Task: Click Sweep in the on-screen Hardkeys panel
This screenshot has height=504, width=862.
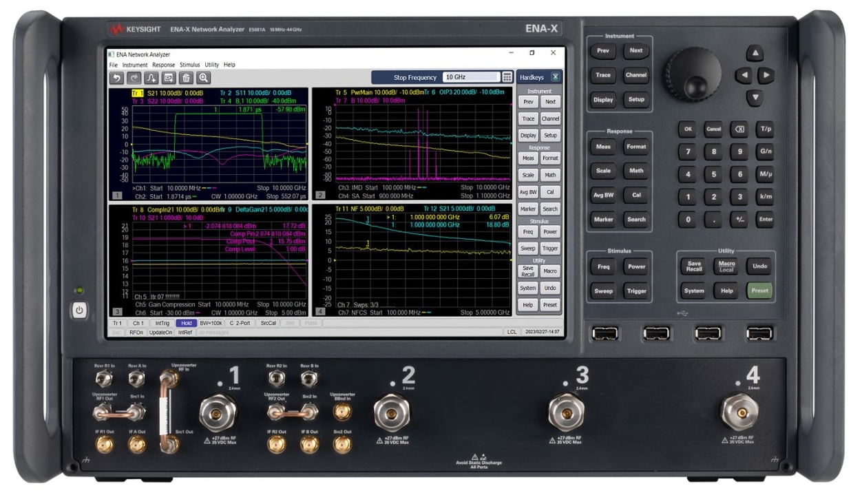Action: pos(528,249)
